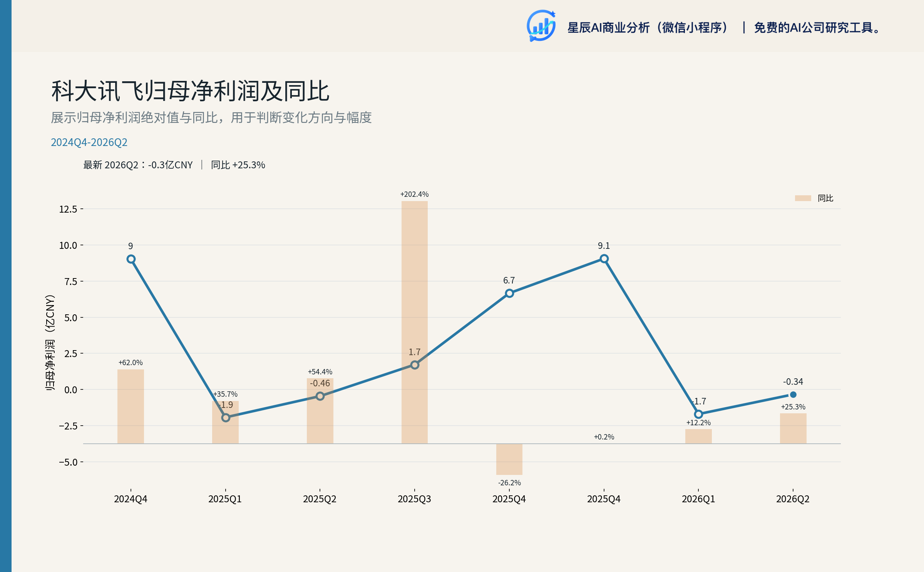
Task: Click the +35.7% bar for 2025Q1
Action: point(225,422)
